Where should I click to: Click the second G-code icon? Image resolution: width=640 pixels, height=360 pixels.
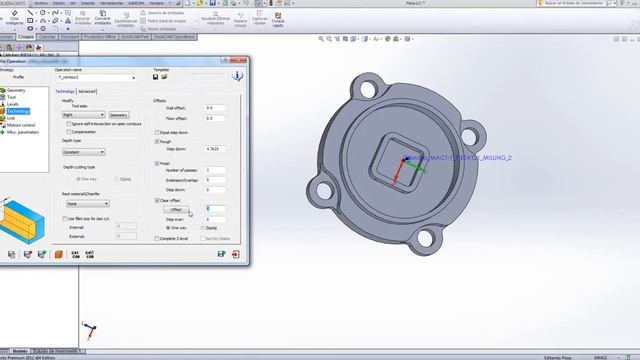point(90,254)
